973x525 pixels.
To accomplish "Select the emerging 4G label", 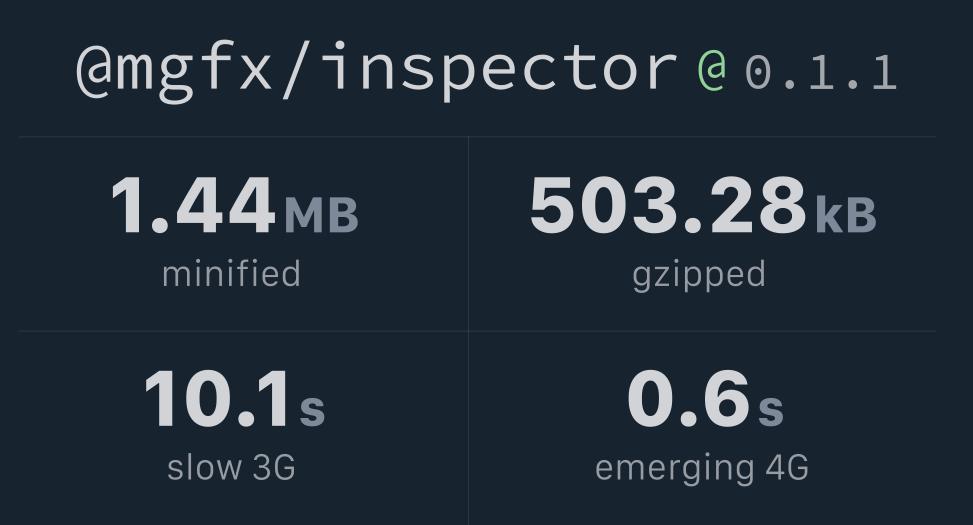I will (702, 469).
